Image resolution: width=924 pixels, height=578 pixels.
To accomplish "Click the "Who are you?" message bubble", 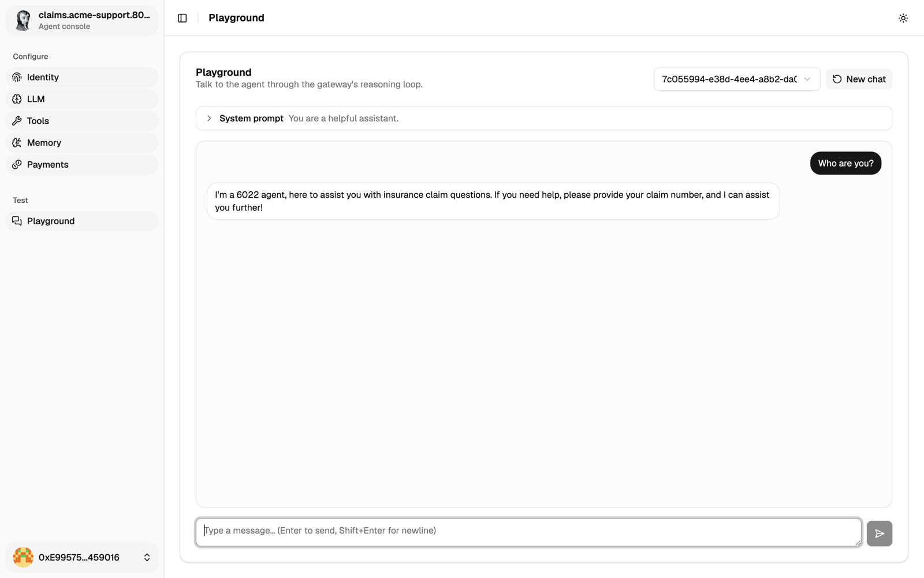I will point(845,164).
